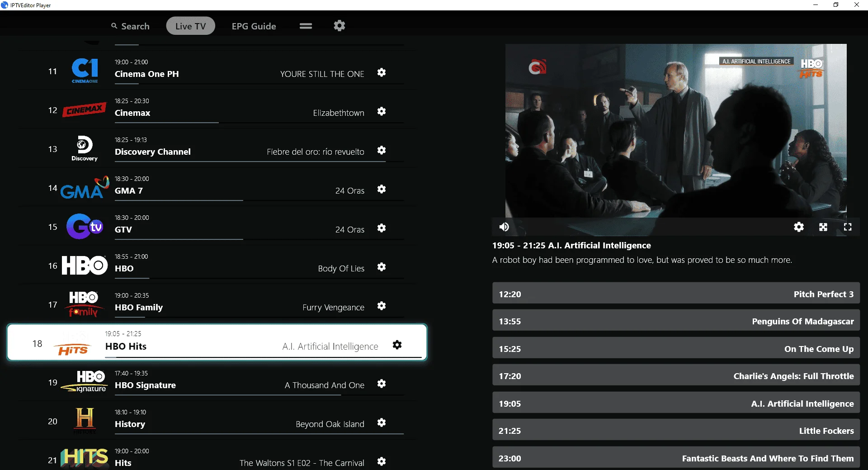The width and height of the screenshot is (868, 470).
Task: Tune to GMA 7 channel name
Action: 128,190
